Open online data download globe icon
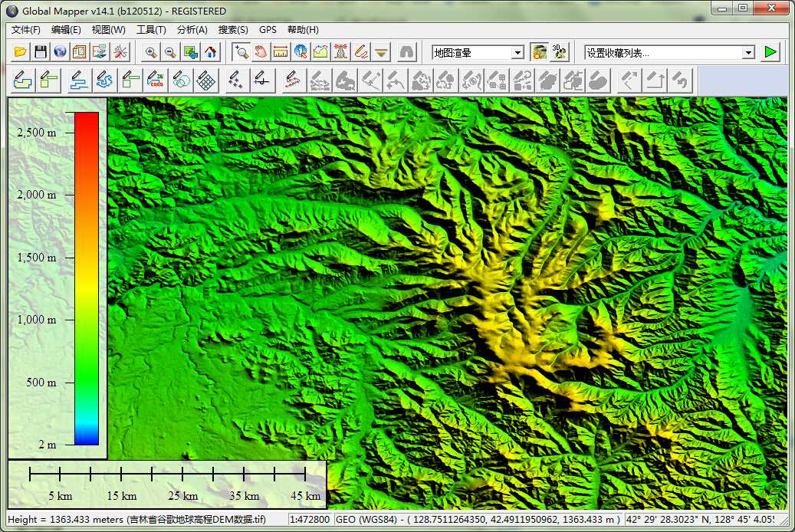 tap(61, 51)
